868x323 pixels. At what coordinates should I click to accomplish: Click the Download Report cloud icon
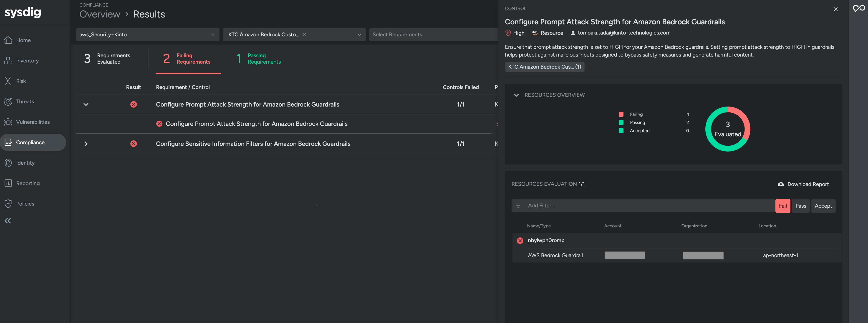pyautogui.click(x=781, y=184)
